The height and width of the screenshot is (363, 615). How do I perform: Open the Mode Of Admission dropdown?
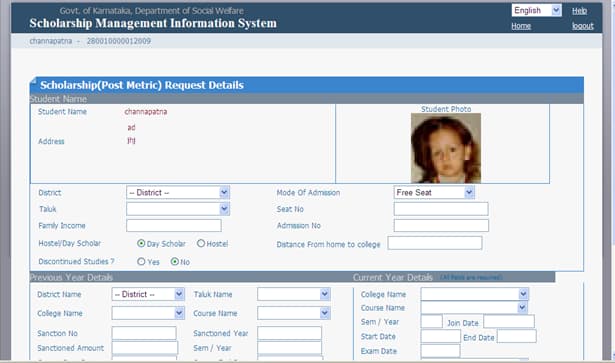tap(434, 192)
